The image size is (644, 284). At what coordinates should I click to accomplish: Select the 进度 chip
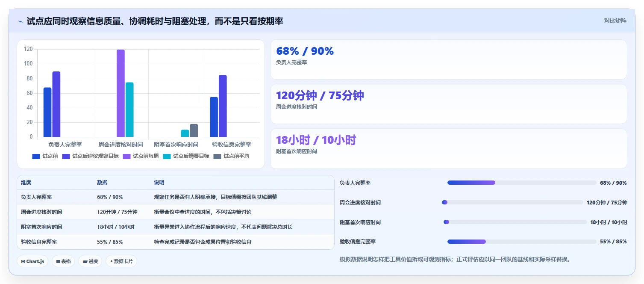pyautogui.click(x=90, y=261)
